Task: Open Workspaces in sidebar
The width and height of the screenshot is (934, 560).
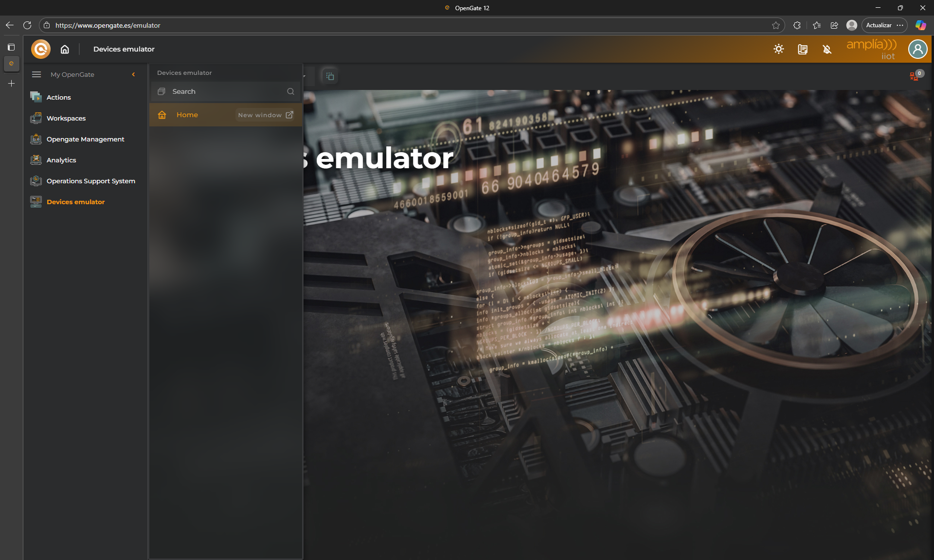Action: point(66,118)
